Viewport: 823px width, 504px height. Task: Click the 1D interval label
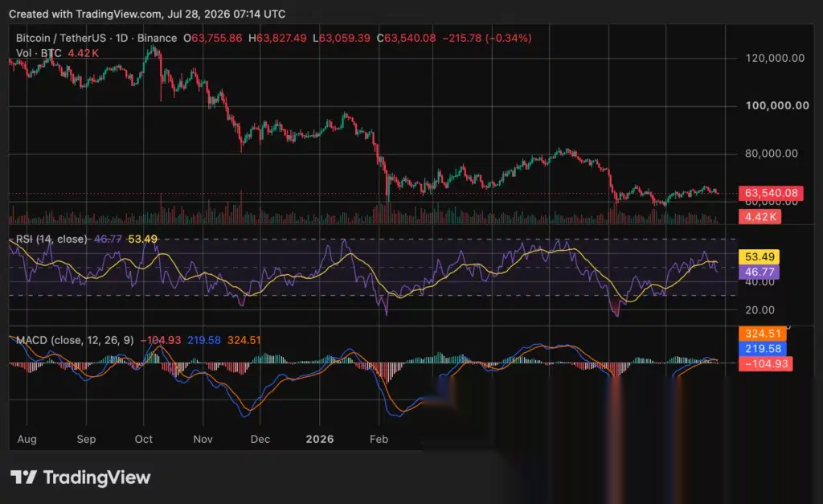pyautogui.click(x=122, y=38)
